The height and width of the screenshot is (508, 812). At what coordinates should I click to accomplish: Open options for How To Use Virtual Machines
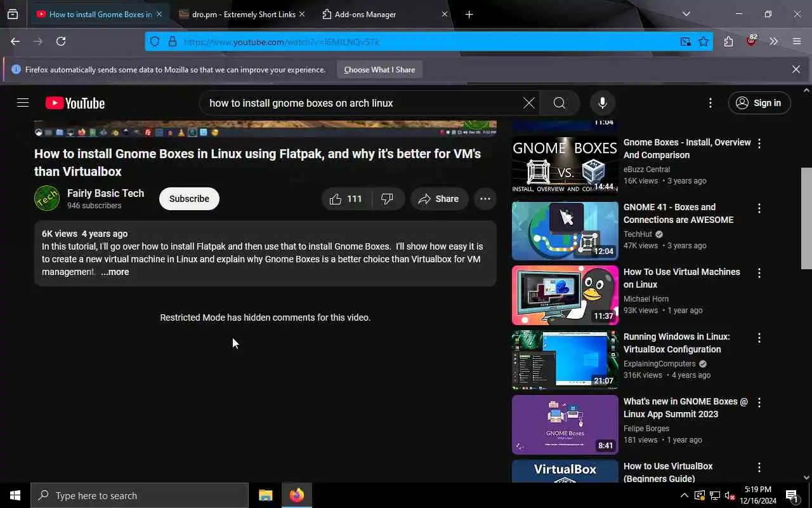759,273
